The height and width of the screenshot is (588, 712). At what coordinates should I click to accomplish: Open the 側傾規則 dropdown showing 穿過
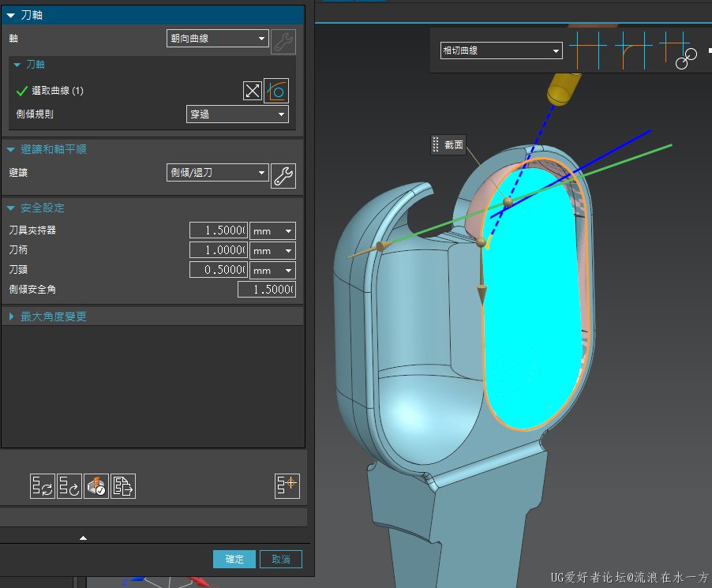point(238,114)
